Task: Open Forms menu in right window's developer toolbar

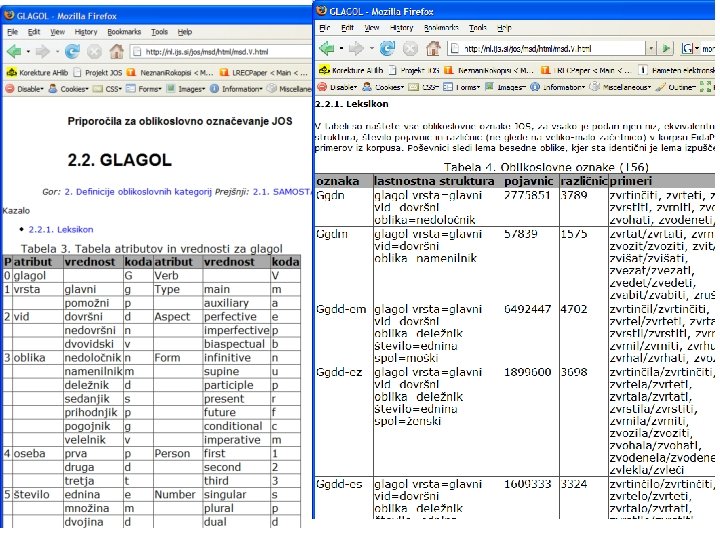Action: (461, 86)
